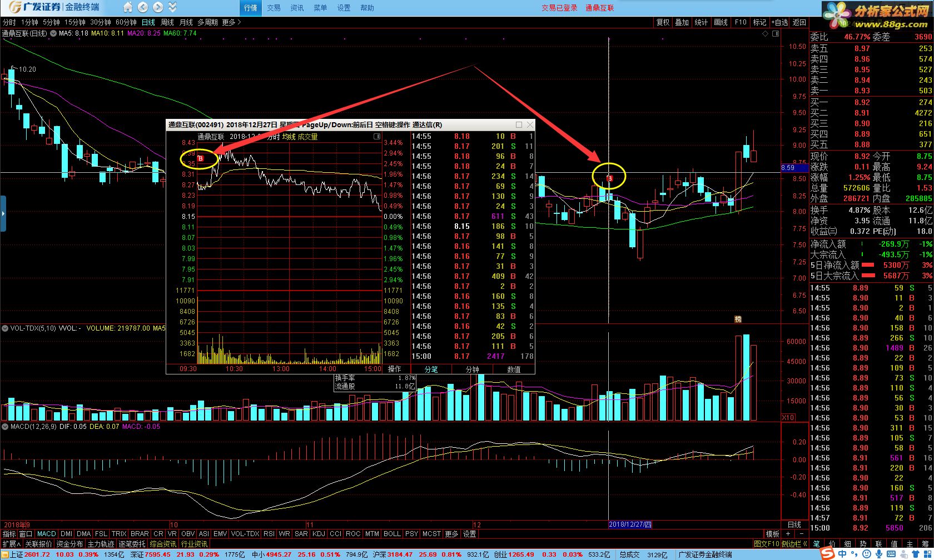934x560 pixels.
Task: Click the 榜 badge on chart
Action: click(x=738, y=319)
